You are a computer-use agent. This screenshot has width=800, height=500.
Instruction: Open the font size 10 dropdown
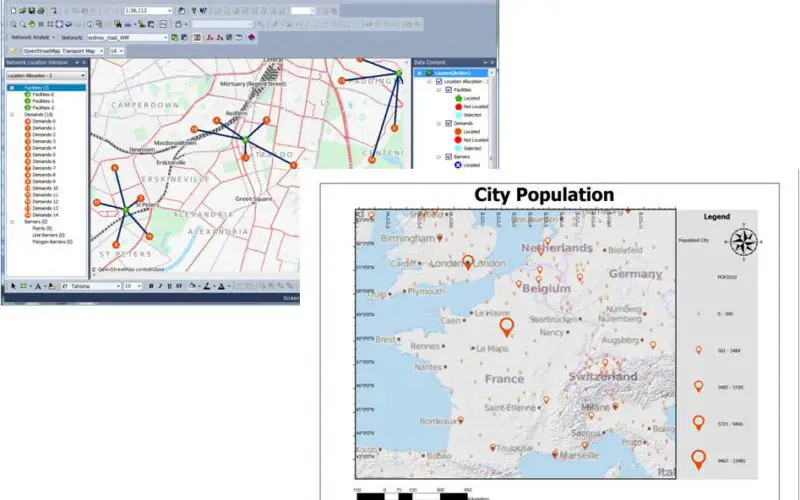pos(139,286)
